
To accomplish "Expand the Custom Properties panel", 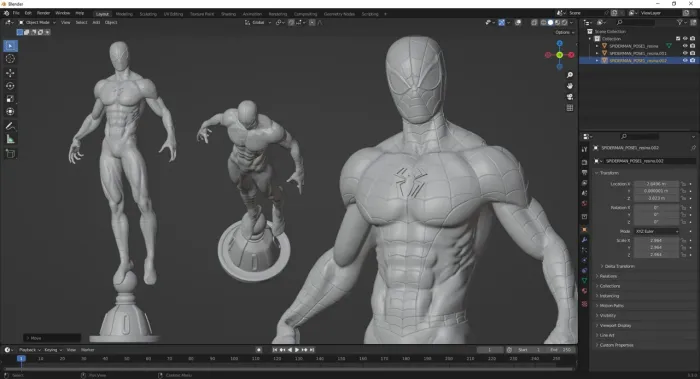I will point(616,345).
